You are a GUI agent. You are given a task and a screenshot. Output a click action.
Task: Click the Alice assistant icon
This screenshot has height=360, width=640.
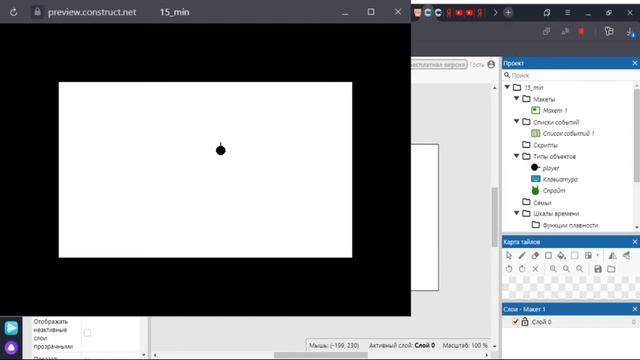pyautogui.click(x=11, y=347)
